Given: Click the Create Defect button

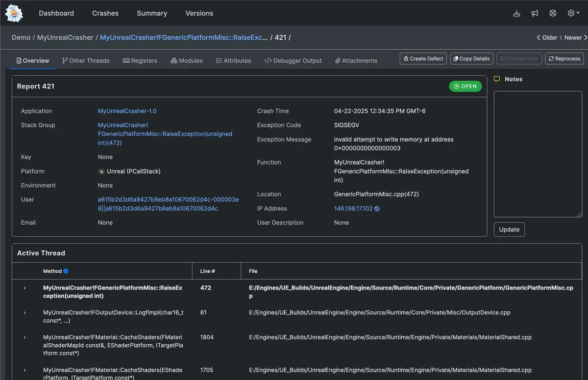Looking at the screenshot, I should coord(423,59).
